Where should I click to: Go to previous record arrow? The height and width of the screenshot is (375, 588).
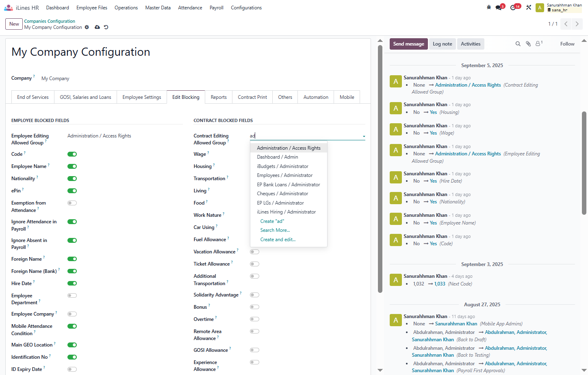point(566,24)
